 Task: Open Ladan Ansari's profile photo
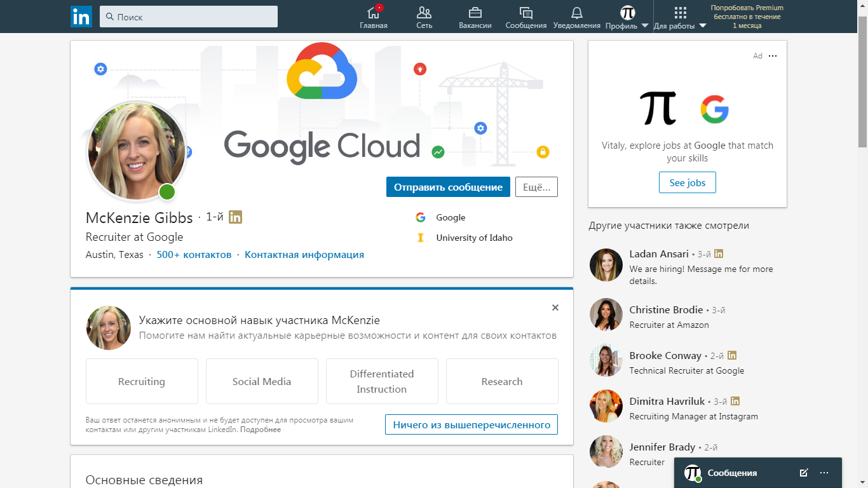tap(606, 265)
